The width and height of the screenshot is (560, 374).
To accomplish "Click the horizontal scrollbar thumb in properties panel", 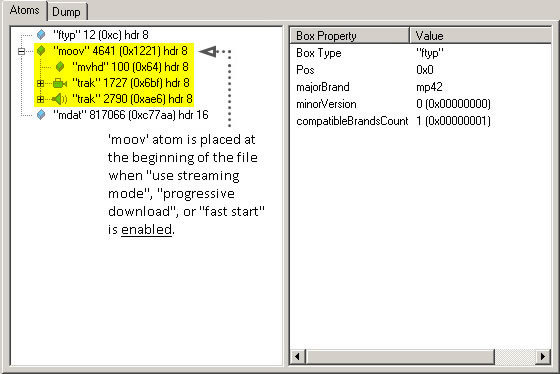I will (400, 356).
